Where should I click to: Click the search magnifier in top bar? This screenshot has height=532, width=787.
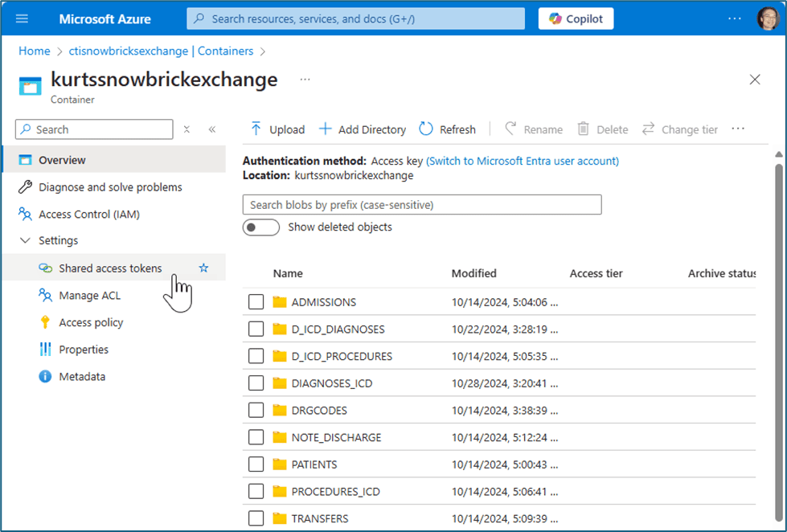pyautogui.click(x=199, y=18)
